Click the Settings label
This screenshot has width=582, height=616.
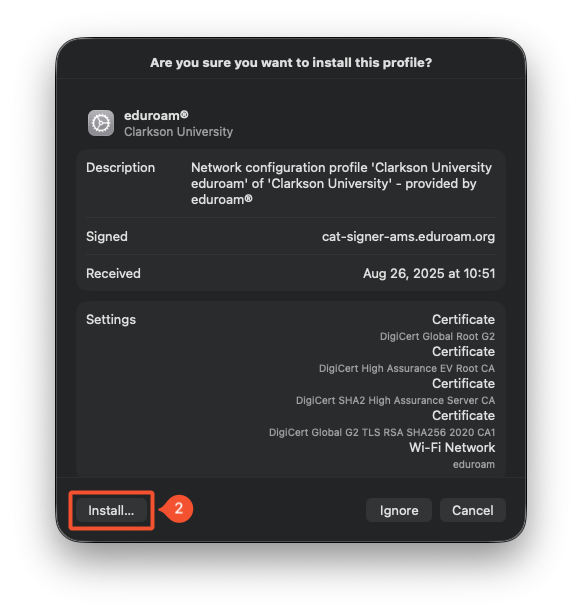[x=111, y=319]
